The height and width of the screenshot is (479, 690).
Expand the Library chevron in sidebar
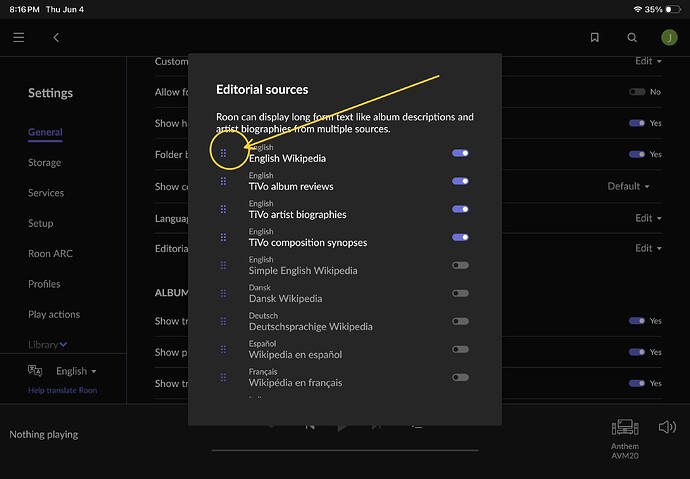tap(63, 344)
